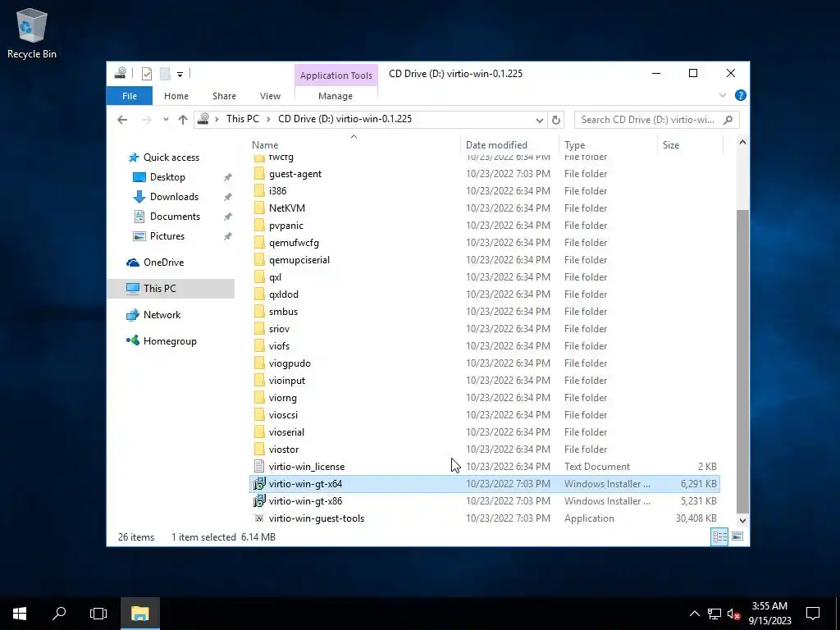
Task: Select Network in the navigation pane
Action: pos(162,315)
